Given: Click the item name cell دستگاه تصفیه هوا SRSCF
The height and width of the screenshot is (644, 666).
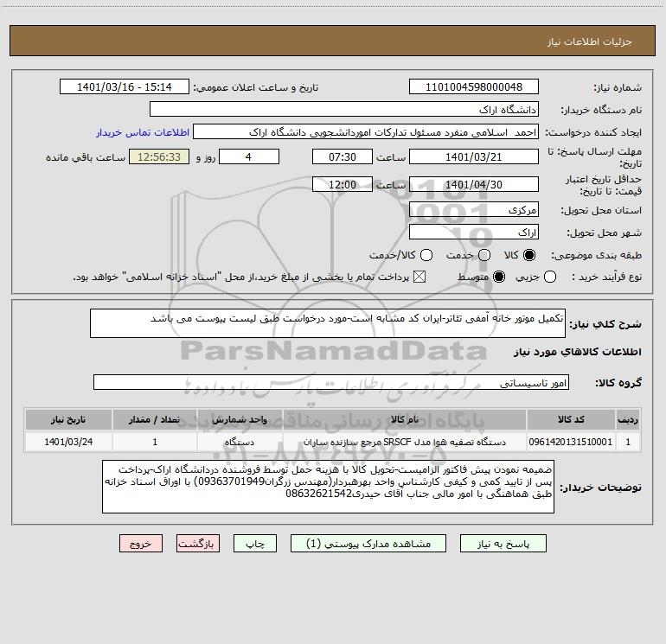Looking at the screenshot, I should click(x=405, y=442).
